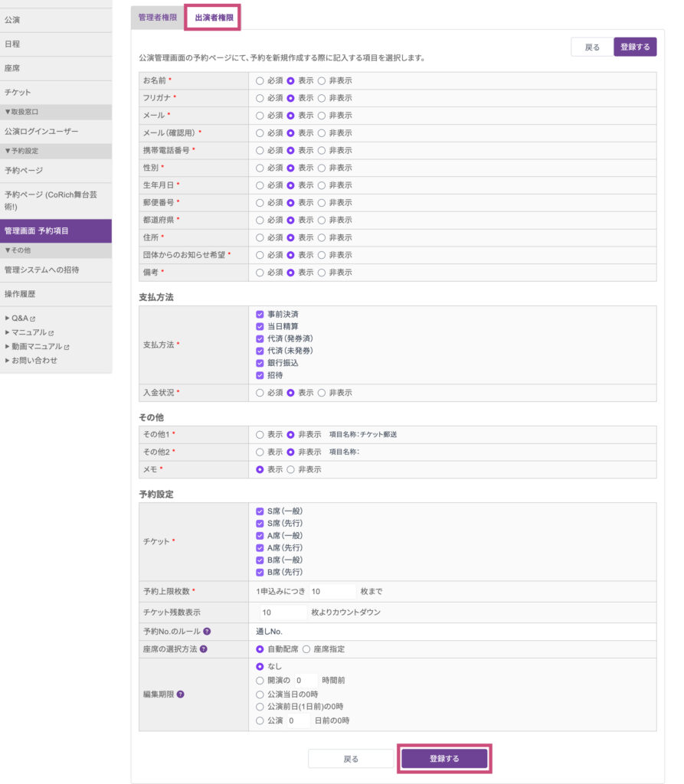
Task: Click the 予約上限枚数 number field
Action: [332, 592]
